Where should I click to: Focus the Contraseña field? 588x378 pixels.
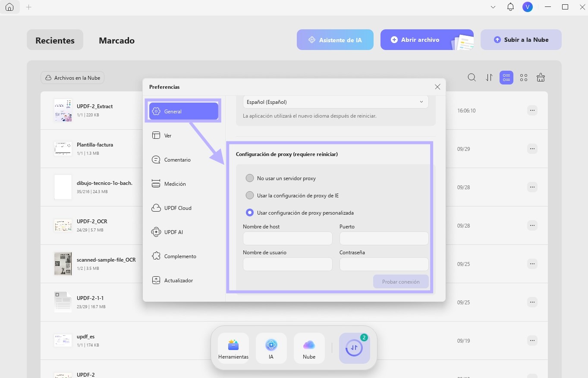[384, 264]
